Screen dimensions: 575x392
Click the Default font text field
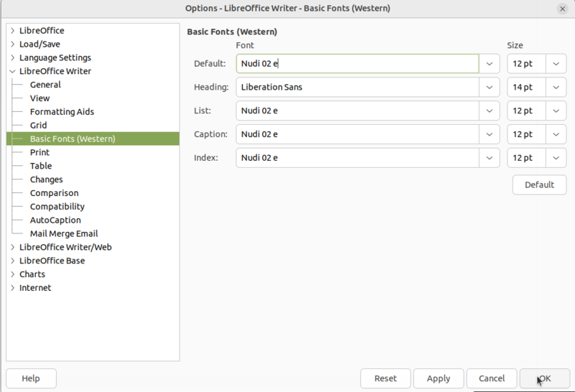357,64
